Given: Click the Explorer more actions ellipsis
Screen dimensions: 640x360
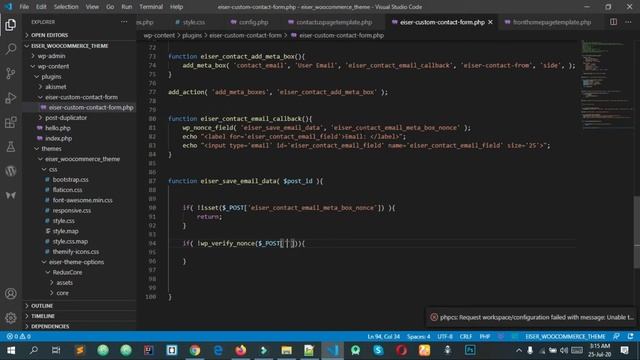Looking at the screenshot, I should 124,22.
